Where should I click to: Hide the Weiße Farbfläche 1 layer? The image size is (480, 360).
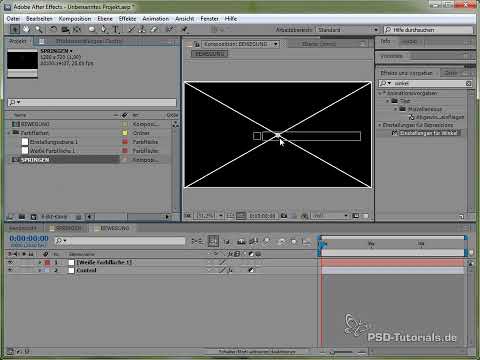coord(10,262)
